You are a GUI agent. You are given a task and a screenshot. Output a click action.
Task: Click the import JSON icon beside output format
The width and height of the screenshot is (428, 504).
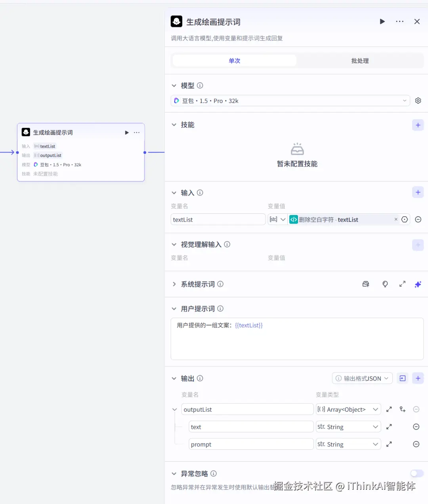[x=403, y=378]
